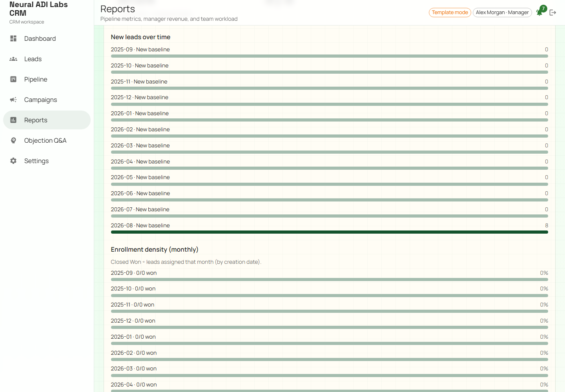Click the Enrollment density (monthly) heading
This screenshot has width=565, height=392.
(155, 249)
